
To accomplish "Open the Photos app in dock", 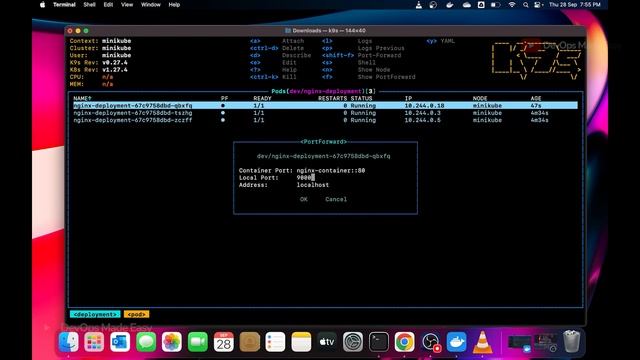I will (172, 342).
